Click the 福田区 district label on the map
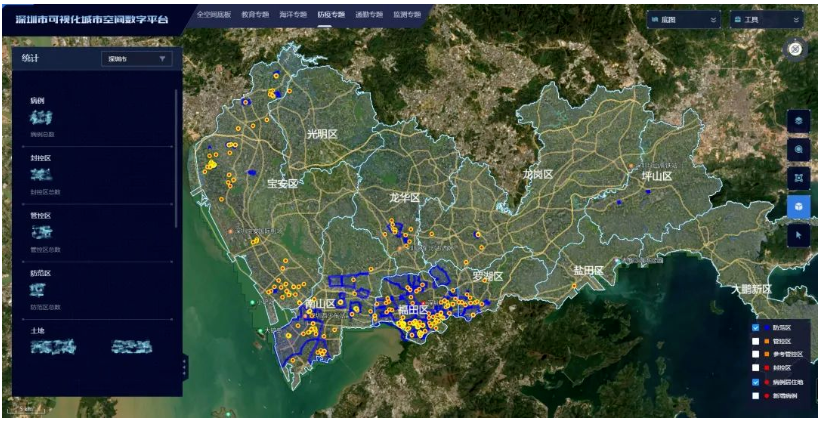This screenshot has height=422, width=819. click(413, 310)
